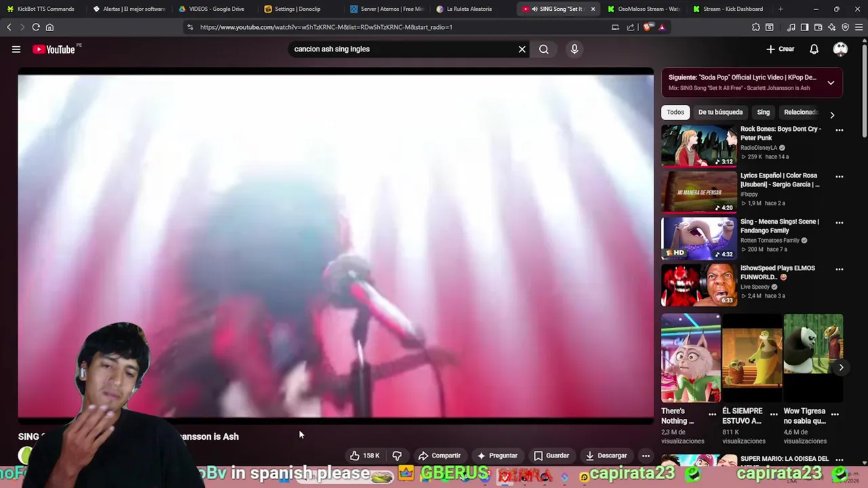The width and height of the screenshot is (868, 488).
Task: Open browser share page icon
Action: click(631, 27)
